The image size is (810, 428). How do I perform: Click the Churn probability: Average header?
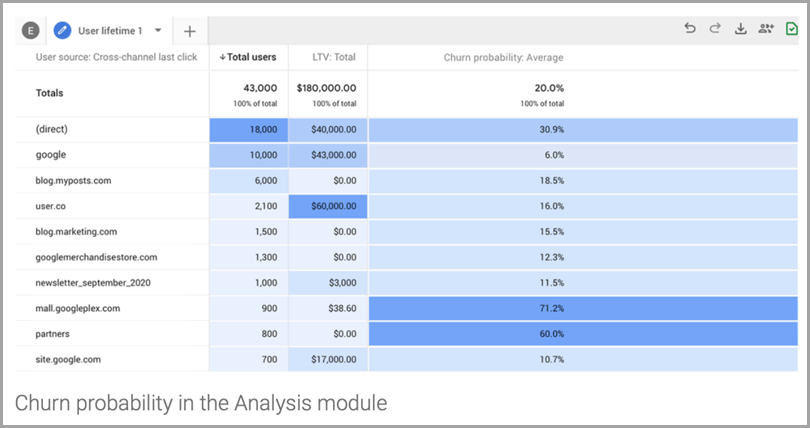[x=503, y=57]
